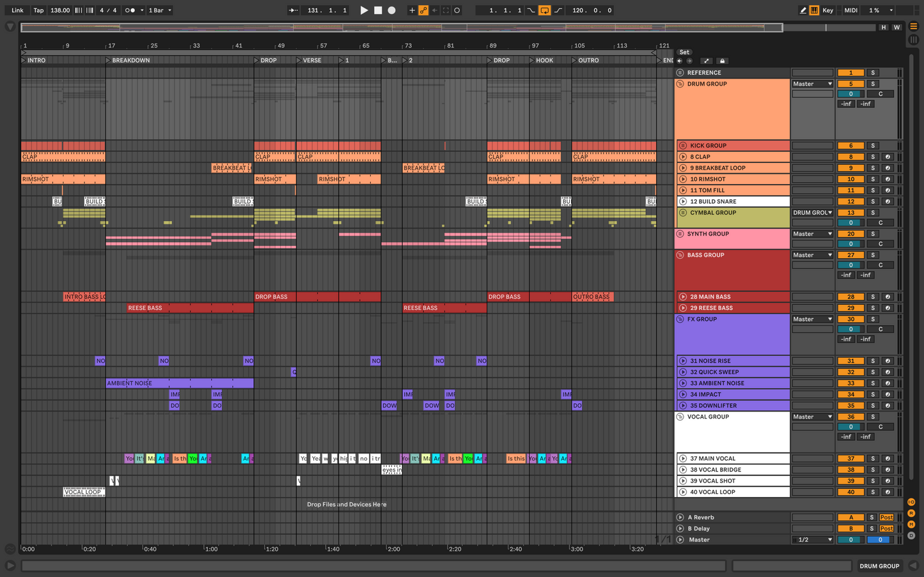Toggle the I-O section visibility button

tap(911, 502)
